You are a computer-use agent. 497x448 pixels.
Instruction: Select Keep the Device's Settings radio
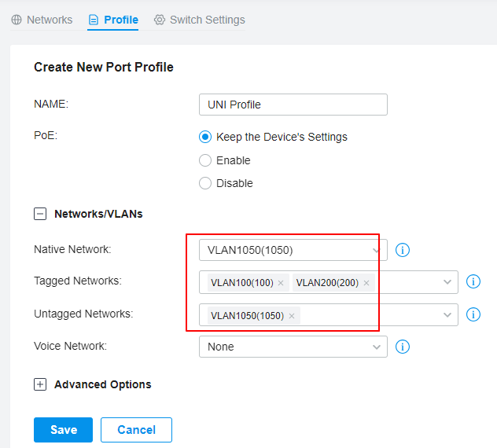[x=205, y=137]
